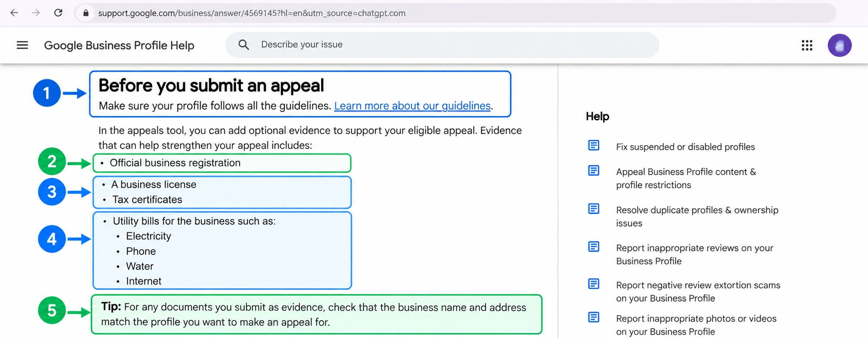868x338 pixels.
Task: Click article icon beside Fix suspended profiles
Action: (594, 145)
